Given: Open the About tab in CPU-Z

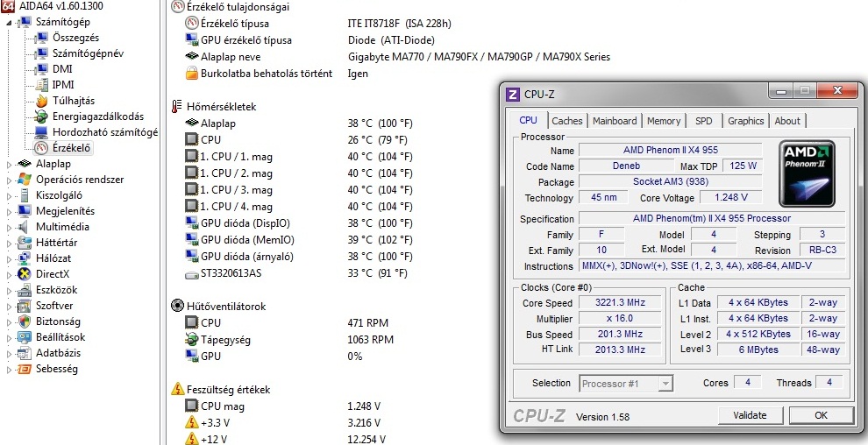Looking at the screenshot, I should point(786,121).
